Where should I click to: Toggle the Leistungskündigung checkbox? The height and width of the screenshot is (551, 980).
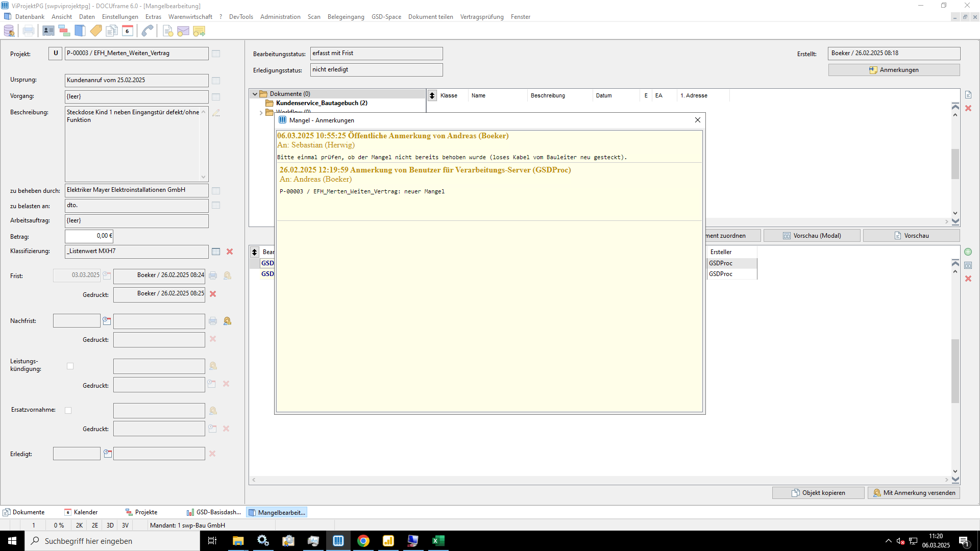(70, 366)
